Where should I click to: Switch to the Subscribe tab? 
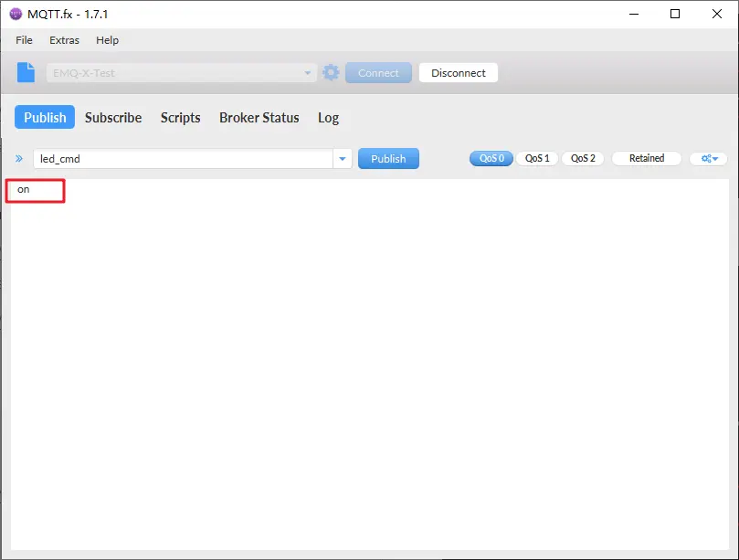[113, 117]
